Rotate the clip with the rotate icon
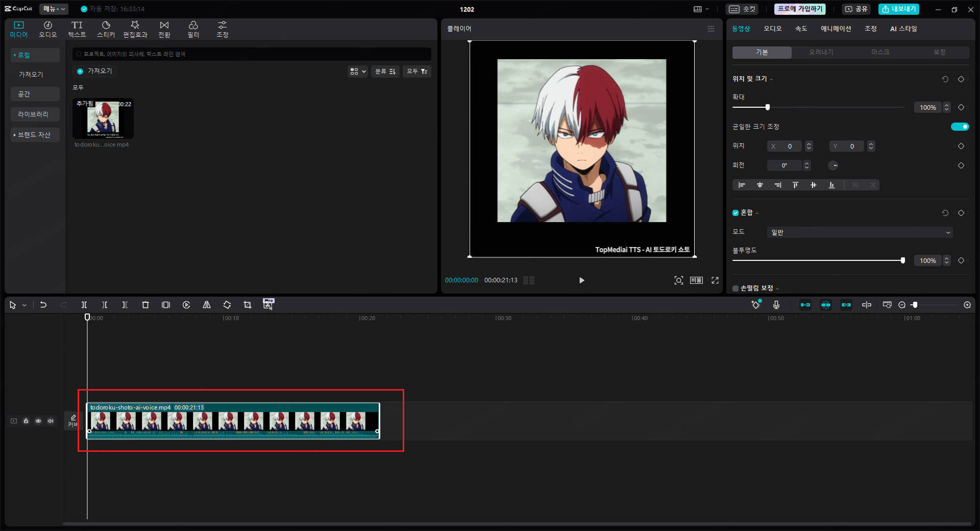This screenshot has width=980, height=531. coord(227,305)
